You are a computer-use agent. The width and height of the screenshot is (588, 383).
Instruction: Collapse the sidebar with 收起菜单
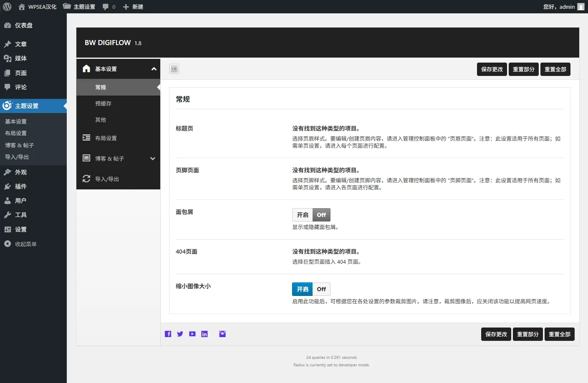(25, 244)
